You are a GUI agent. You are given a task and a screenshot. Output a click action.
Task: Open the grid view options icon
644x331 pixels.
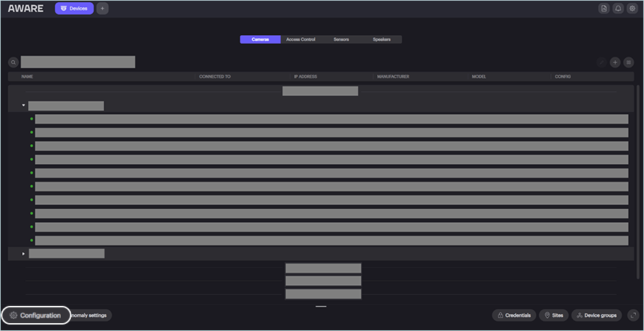(628, 62)
